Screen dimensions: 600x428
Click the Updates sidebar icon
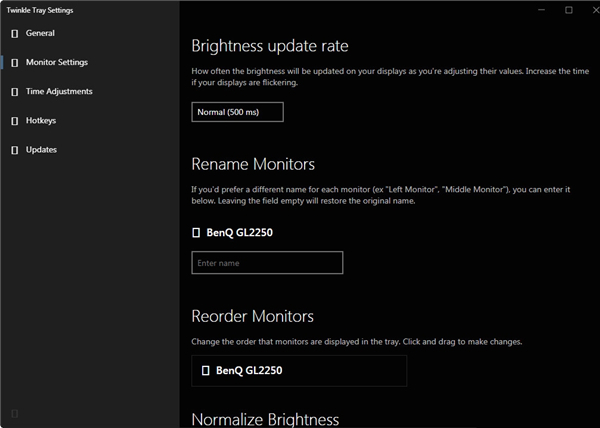(15, 150)
